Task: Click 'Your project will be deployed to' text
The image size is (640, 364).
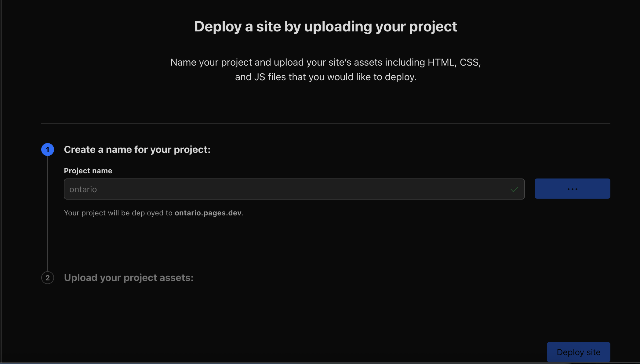Action: pos(118,213)
